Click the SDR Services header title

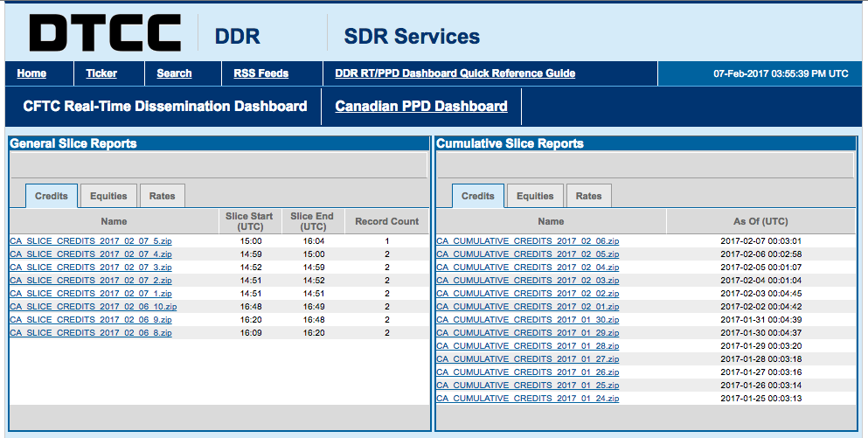(x=412, y=37)
